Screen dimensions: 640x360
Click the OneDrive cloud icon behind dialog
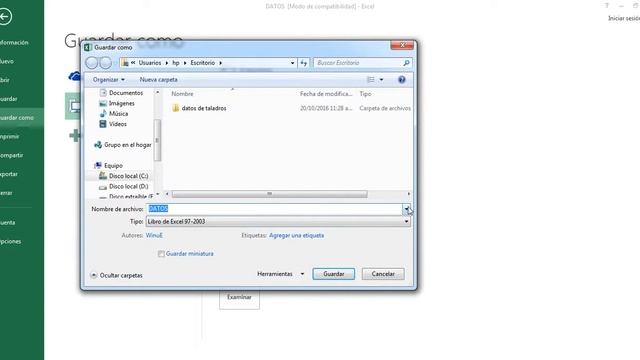tap(75, 76)
